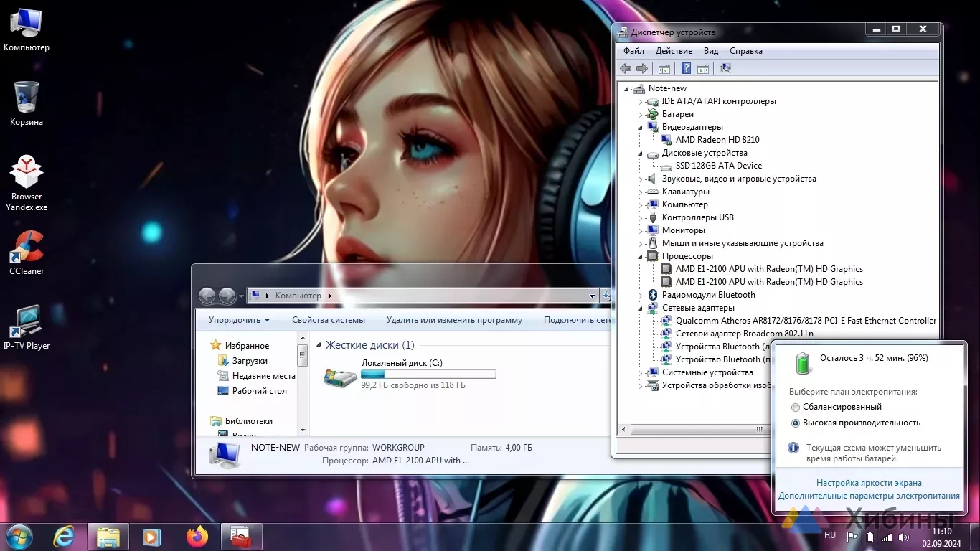Open the Вид menu
This screenshot has width=980, height=551.
711,51
